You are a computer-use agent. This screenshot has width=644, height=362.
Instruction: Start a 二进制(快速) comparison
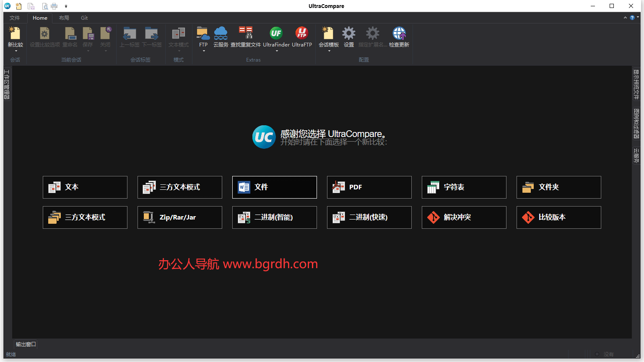coord(369,217)
